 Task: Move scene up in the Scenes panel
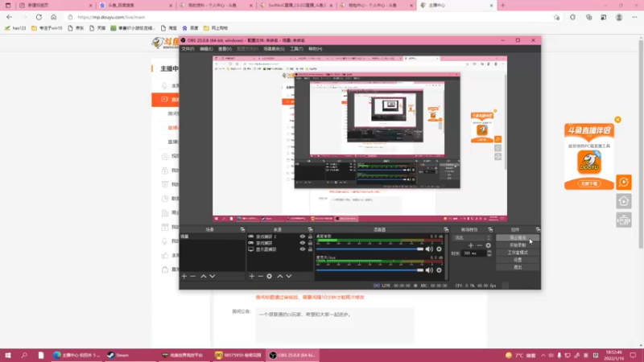point(204,276)
